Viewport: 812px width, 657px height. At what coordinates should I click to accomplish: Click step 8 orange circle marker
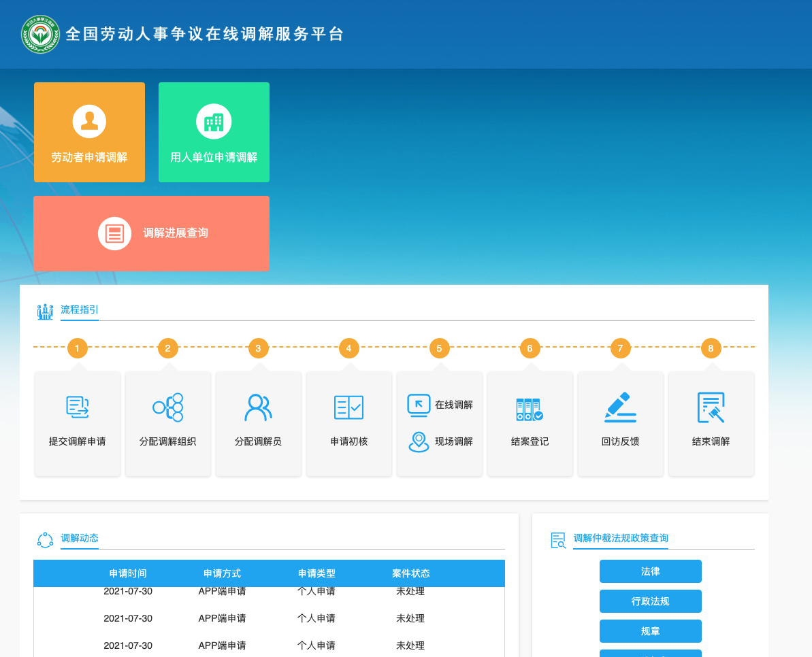point(711,348)
